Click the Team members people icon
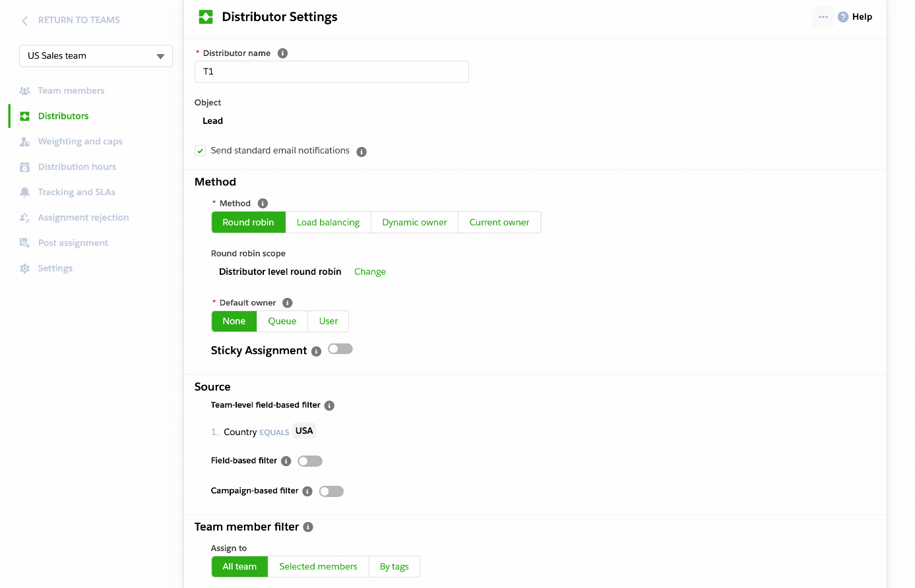This screenshot has height=588, width=915. [x=25, y=91]
